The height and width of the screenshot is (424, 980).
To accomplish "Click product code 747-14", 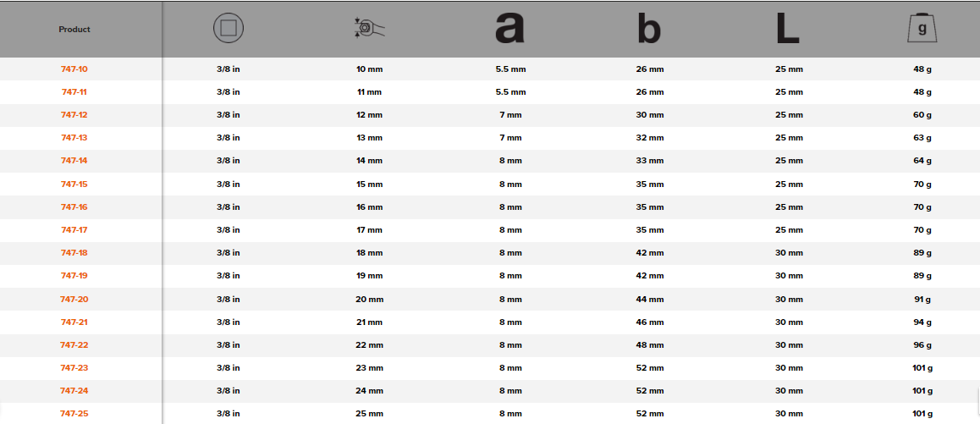I will [x=74, y=161].
